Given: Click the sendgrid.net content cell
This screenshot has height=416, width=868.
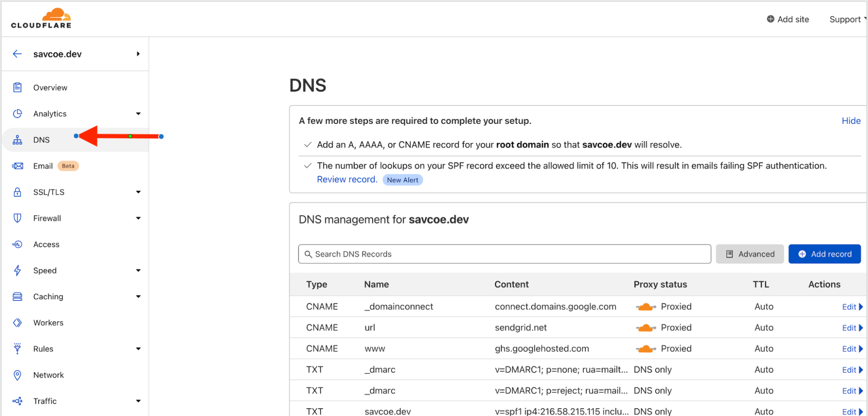Looking at the screenshot, I should (x=521, y=327).
